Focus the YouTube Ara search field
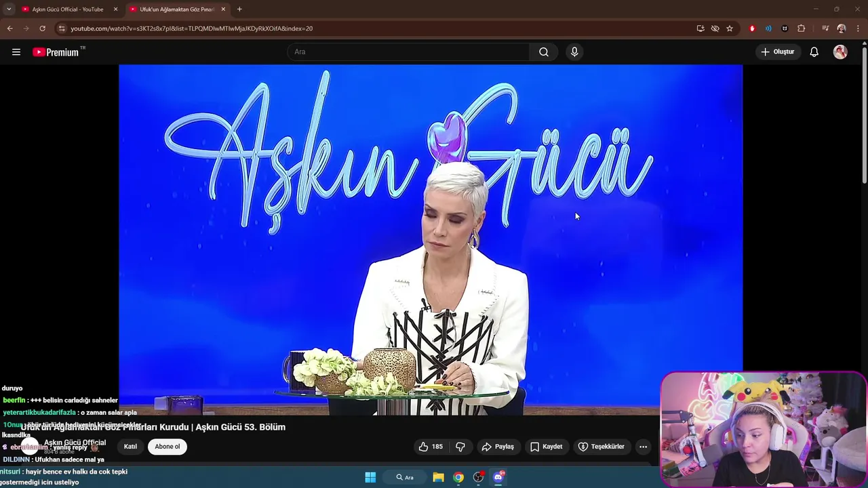Viewport: 868px width, 488px height. 409,52
